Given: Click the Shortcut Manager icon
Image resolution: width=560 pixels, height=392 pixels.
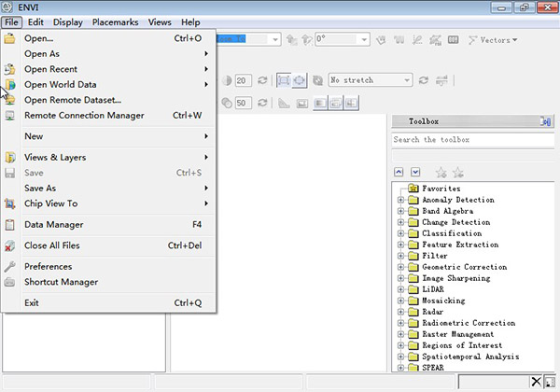Looking at the screenshot, I should (x=9, y=282).
